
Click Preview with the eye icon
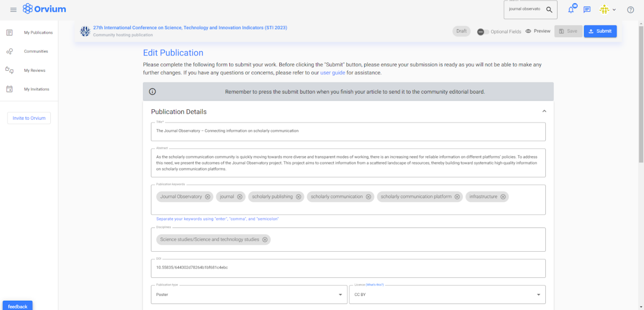pos(538,31)
